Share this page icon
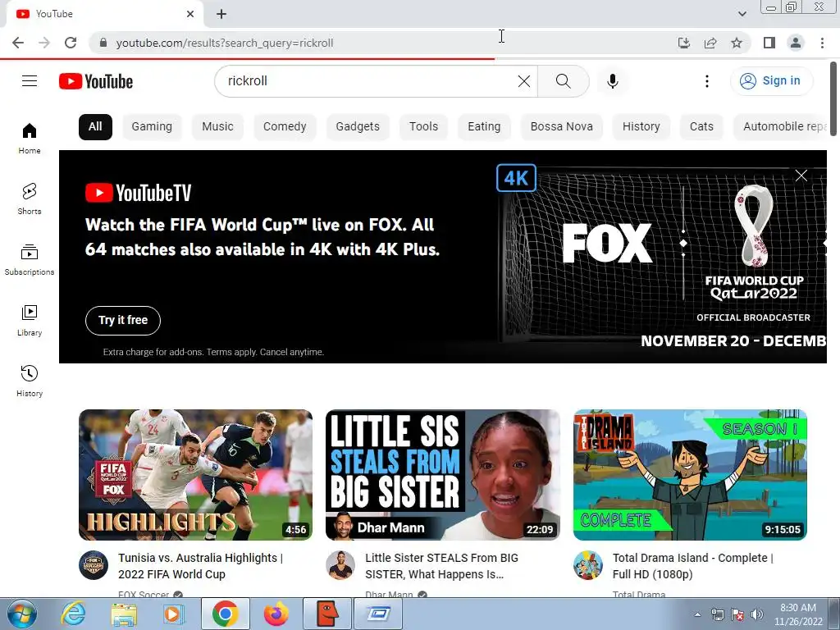 click(x=710, y=43)
